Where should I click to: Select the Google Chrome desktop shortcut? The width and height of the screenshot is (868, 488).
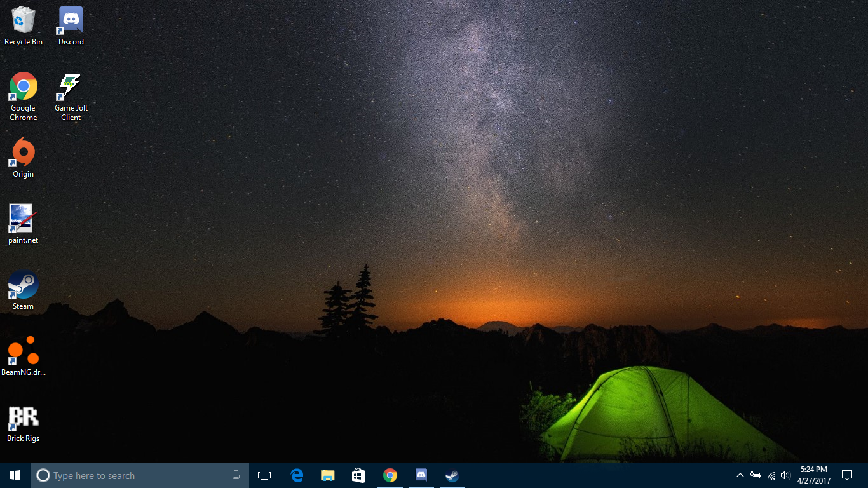click(x=24, y=97)
